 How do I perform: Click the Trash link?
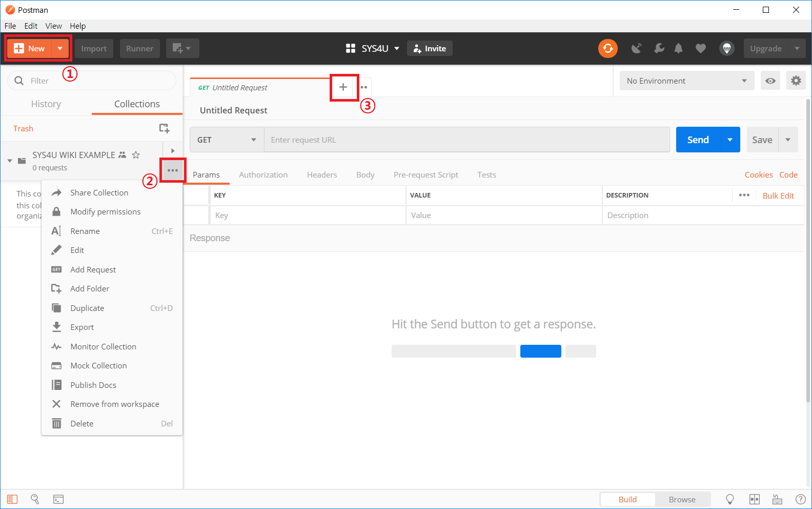(23, 128)
